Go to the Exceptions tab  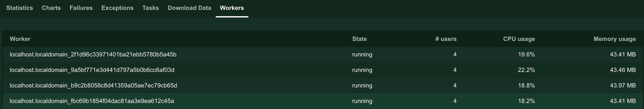[x=117, y=8]
